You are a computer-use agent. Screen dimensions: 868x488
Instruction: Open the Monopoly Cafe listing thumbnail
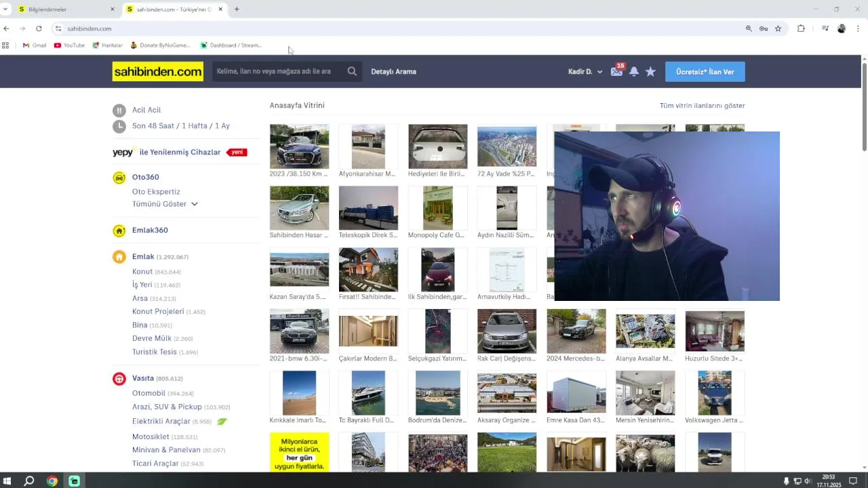point(437,208)
